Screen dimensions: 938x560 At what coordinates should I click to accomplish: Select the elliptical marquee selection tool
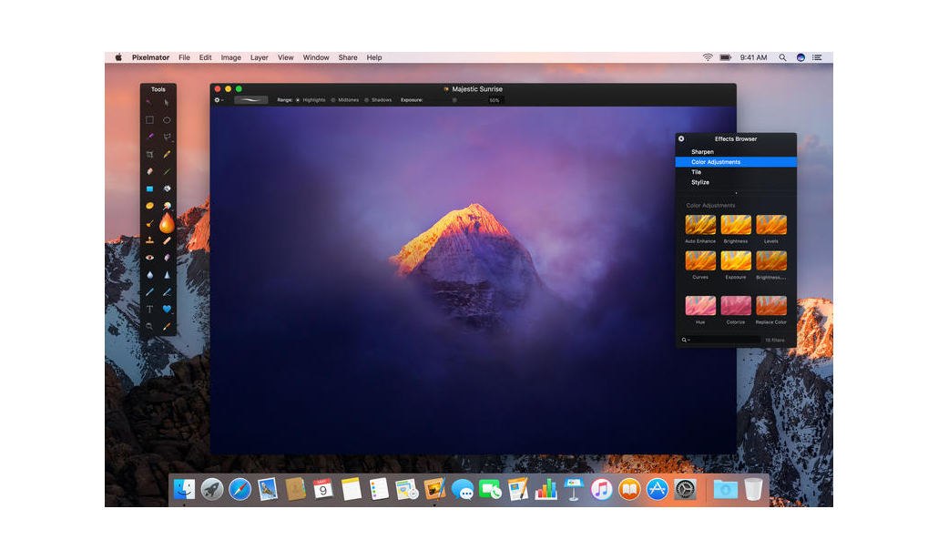[167, 120]
